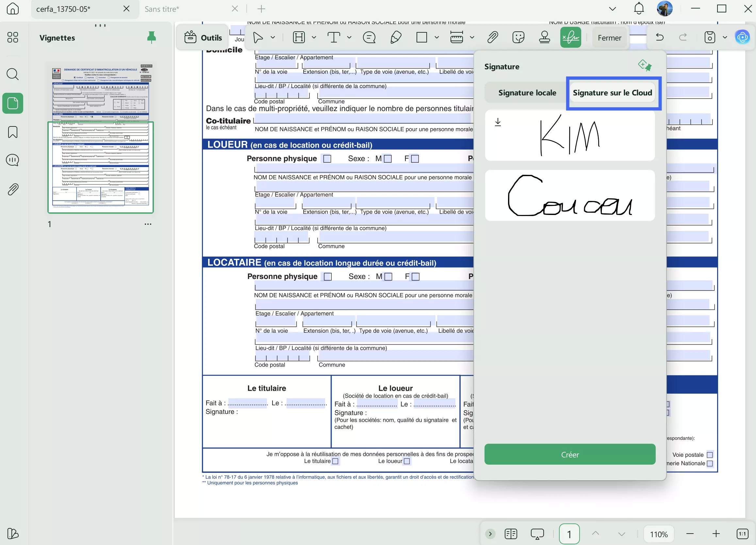Open the search sidebar icon

[x=13, y=74]
